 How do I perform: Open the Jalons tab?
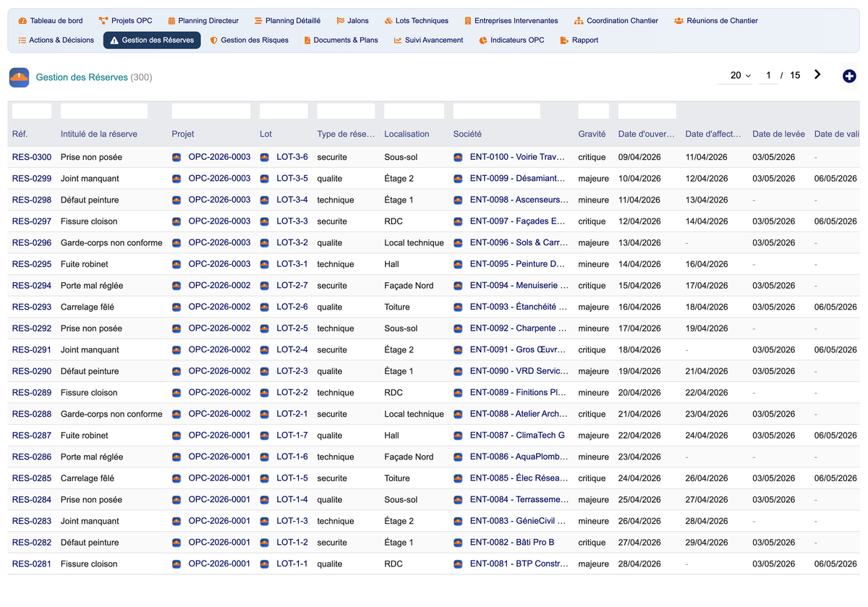[x=352, y=21]
